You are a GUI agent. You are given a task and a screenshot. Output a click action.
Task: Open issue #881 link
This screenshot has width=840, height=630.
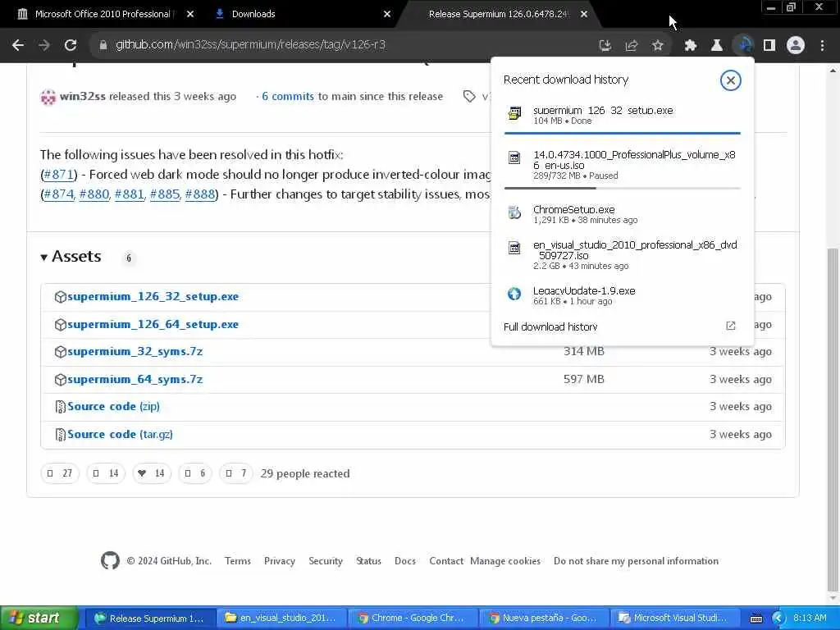coord(129,194)
